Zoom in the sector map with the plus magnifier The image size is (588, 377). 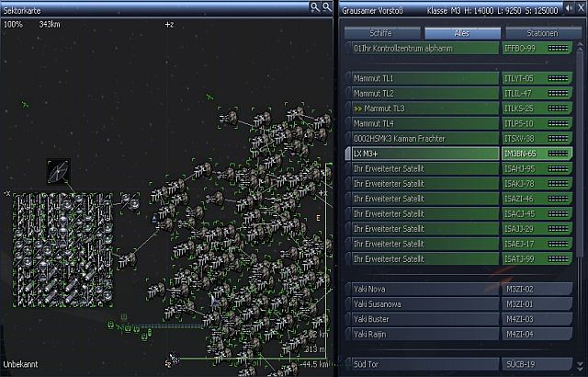314,7
